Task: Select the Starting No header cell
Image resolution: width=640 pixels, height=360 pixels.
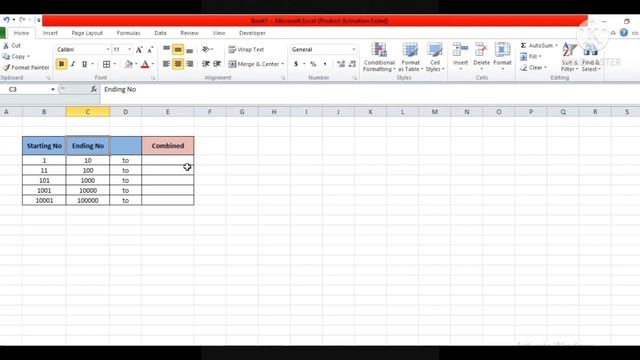Action: coord(44,146)
